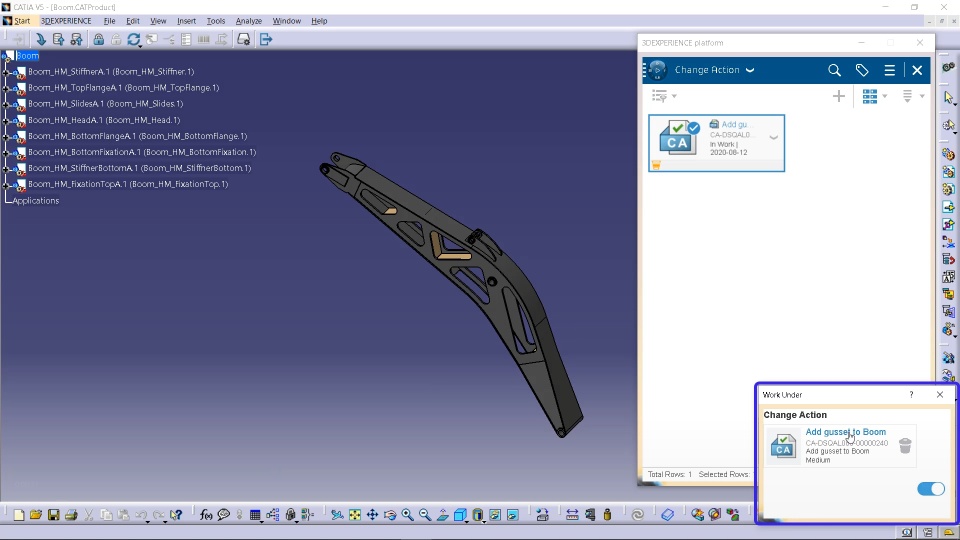Select Boom_HM_BottomFlangeA.1 in the tree

coord(138,136)
